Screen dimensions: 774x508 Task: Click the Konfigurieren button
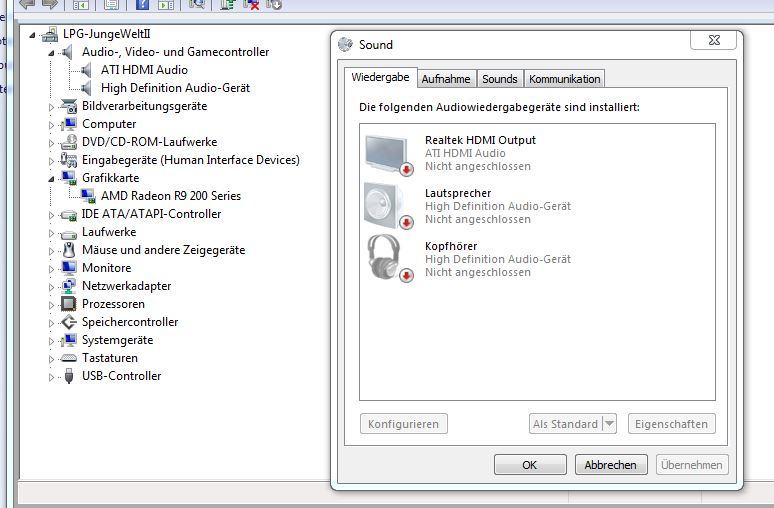pyautogui.click(x=404, y=424)
